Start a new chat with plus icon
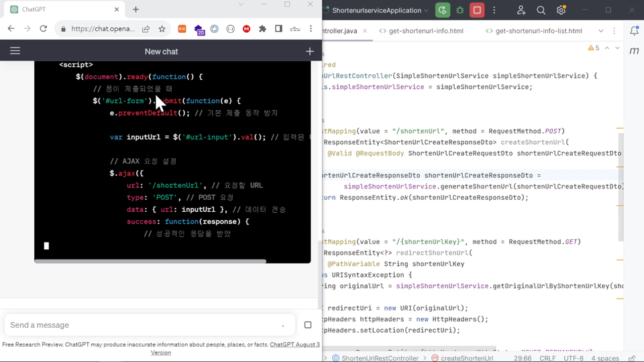Screen dimensions: 644x362 point(309,51)
